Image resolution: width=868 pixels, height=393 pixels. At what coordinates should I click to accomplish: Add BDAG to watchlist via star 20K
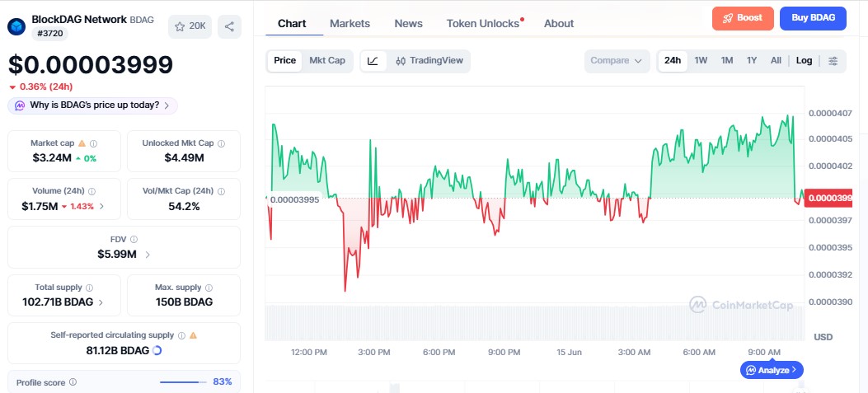[x=190, y=26]
